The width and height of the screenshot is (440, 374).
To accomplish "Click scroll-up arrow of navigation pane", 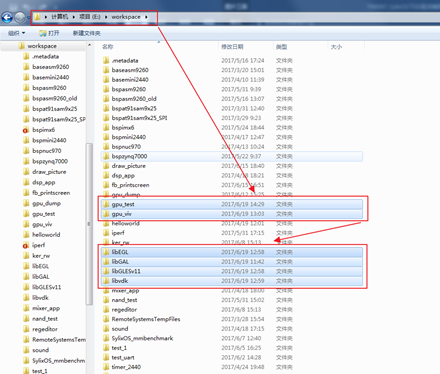I will pyautogui.click(x=89, y=45).
